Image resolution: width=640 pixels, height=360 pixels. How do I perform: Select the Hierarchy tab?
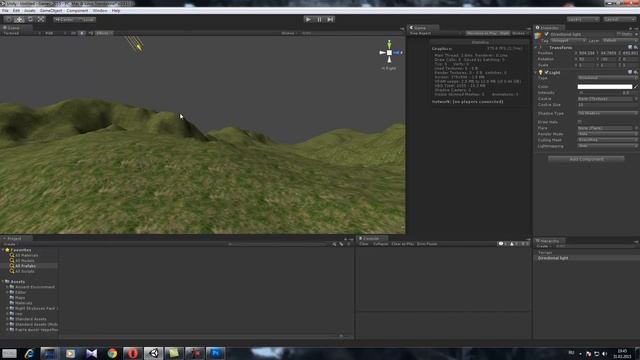[x=549, y=241]
